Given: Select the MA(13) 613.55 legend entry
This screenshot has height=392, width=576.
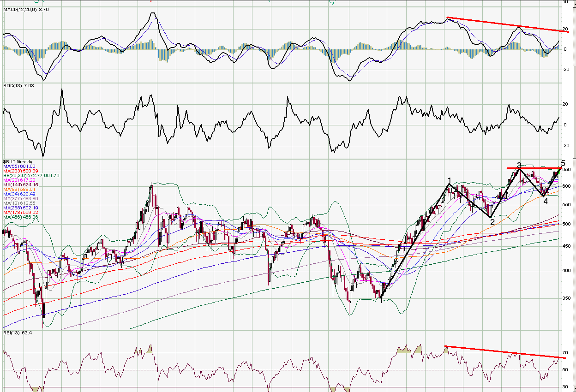Looking at the screenshot, I should [x=19, y=203].
